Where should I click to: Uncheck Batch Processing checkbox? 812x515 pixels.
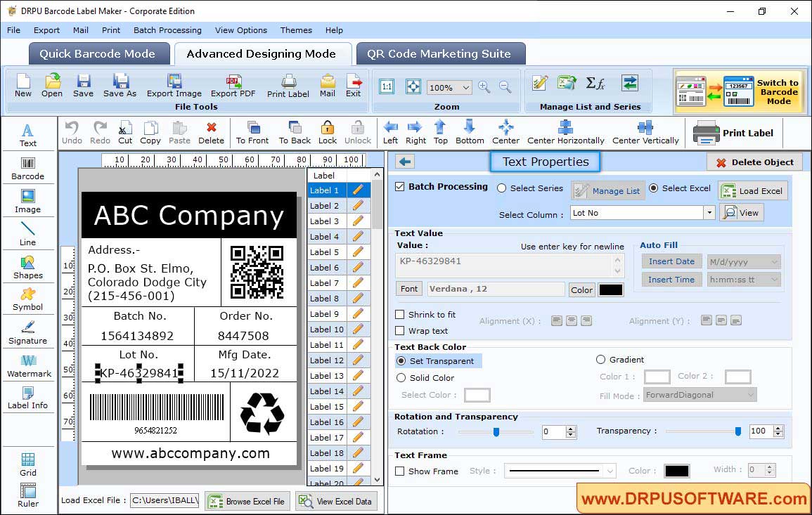coord(400,187)
